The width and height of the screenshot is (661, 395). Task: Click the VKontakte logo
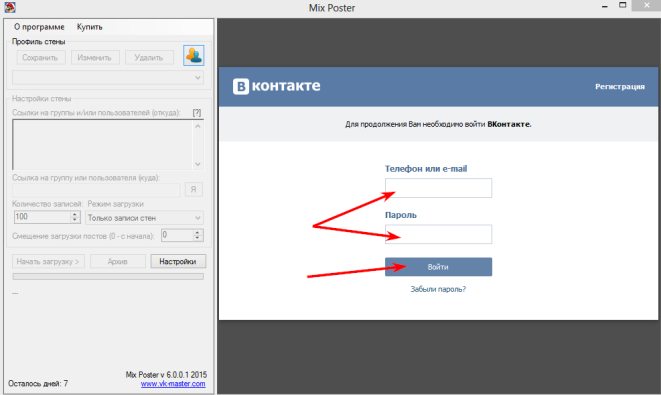coord(277,86)
